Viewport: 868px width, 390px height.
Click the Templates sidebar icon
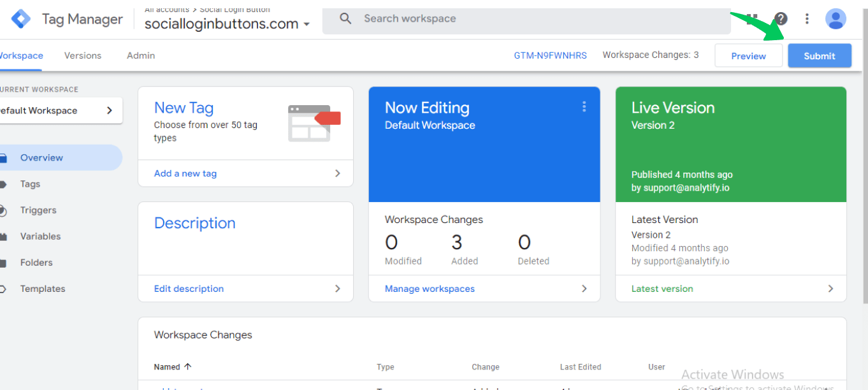(4, 289)
